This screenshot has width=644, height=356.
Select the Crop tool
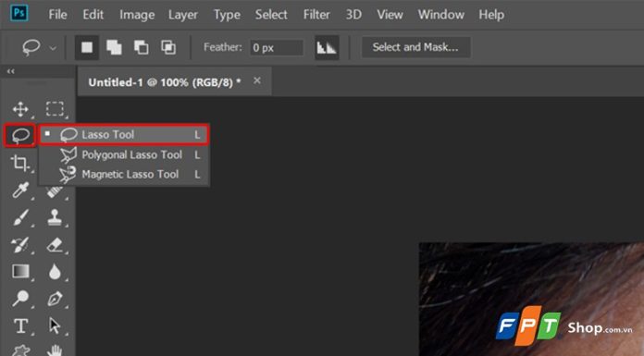pos(20,163)
